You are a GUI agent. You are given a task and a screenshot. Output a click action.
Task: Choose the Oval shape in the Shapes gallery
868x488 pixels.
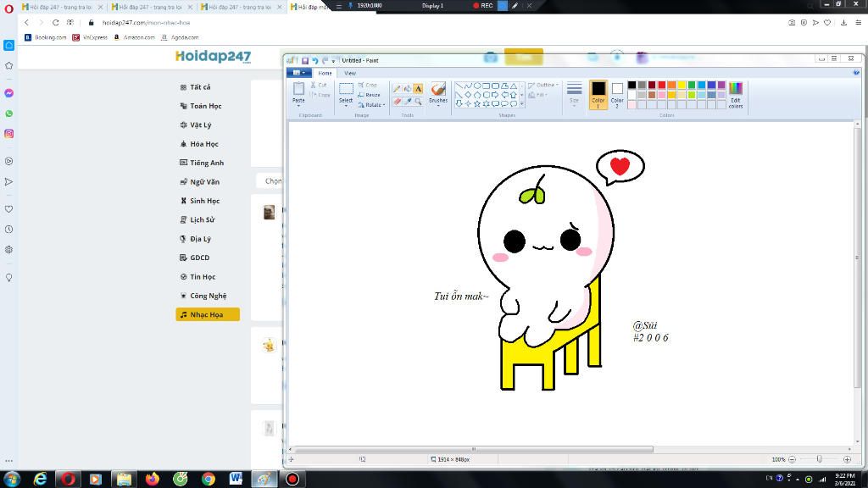pyautogui.click(x=477, y=86)
